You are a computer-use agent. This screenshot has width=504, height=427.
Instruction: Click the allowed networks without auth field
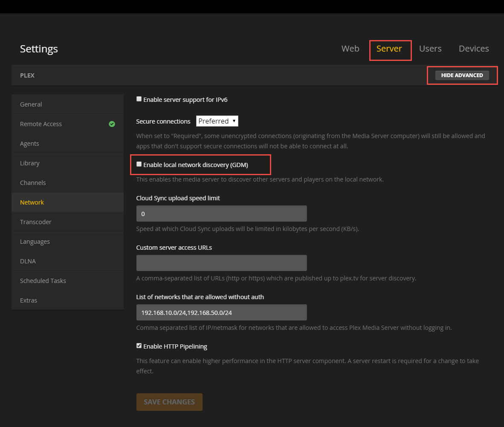pos(221,312)
